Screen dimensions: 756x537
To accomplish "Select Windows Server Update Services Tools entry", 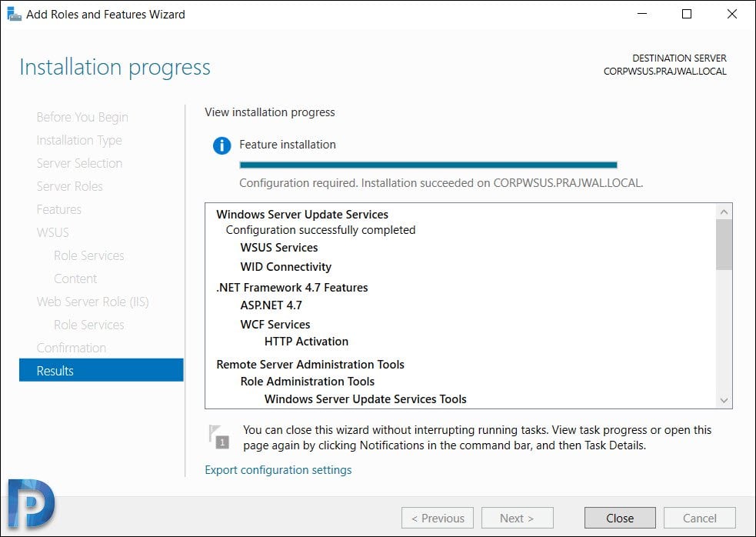I will click(x=365, y=399).
